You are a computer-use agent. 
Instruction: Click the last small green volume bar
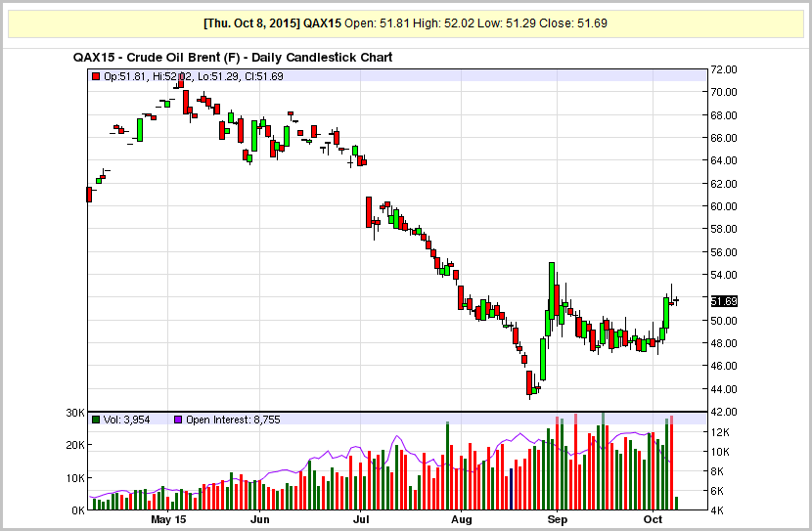676,503
